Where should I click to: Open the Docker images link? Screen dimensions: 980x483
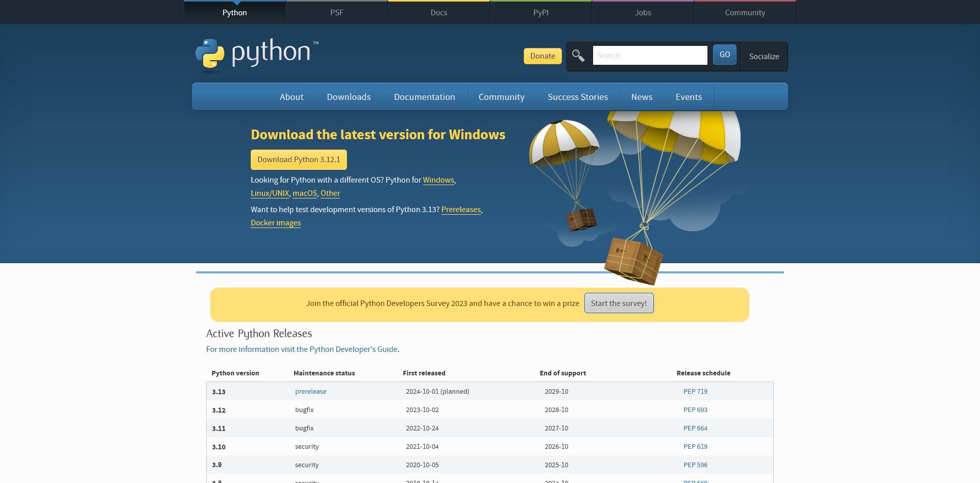click(x=276, y=223)
